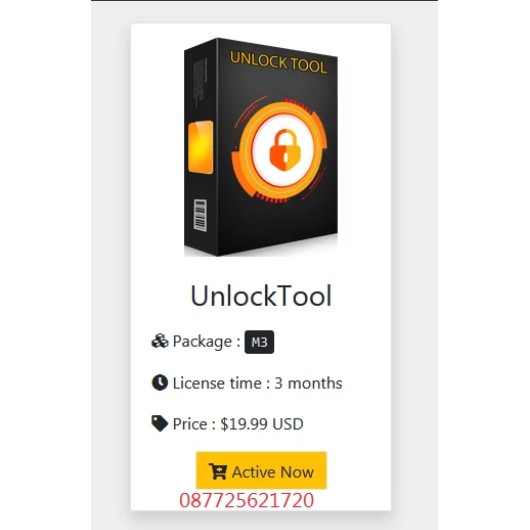Click the 'Price : $19.99 USD' text

pyautogui.click(x=238, y=424)
